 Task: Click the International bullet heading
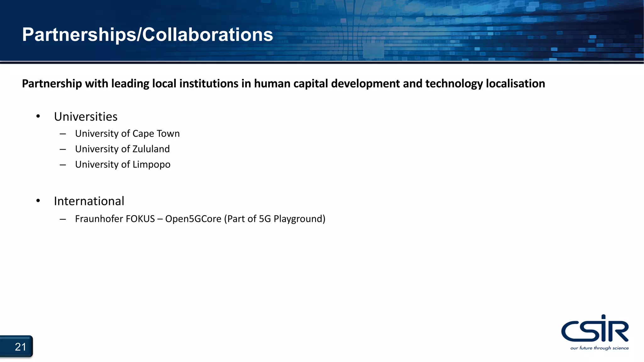89,201
